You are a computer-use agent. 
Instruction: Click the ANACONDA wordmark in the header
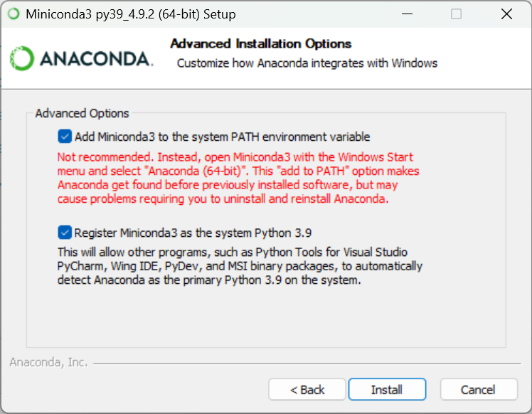click(96, 59)
